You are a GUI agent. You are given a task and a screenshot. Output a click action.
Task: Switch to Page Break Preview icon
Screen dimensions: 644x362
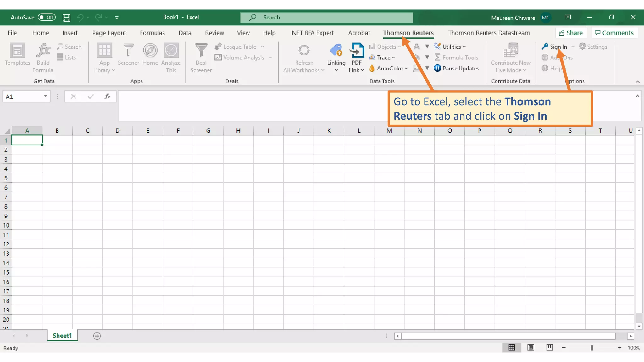pyautogui.click(x=550, y=348)
